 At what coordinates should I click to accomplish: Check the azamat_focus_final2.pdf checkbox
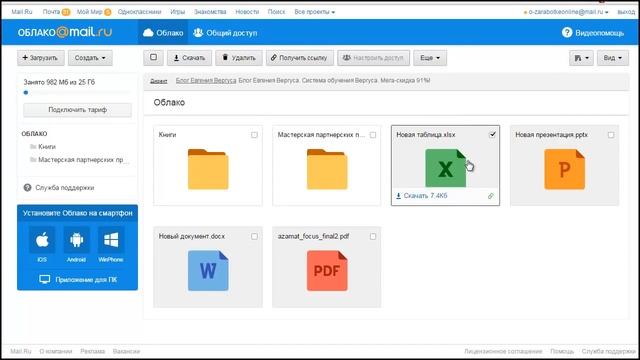(373, 236)
